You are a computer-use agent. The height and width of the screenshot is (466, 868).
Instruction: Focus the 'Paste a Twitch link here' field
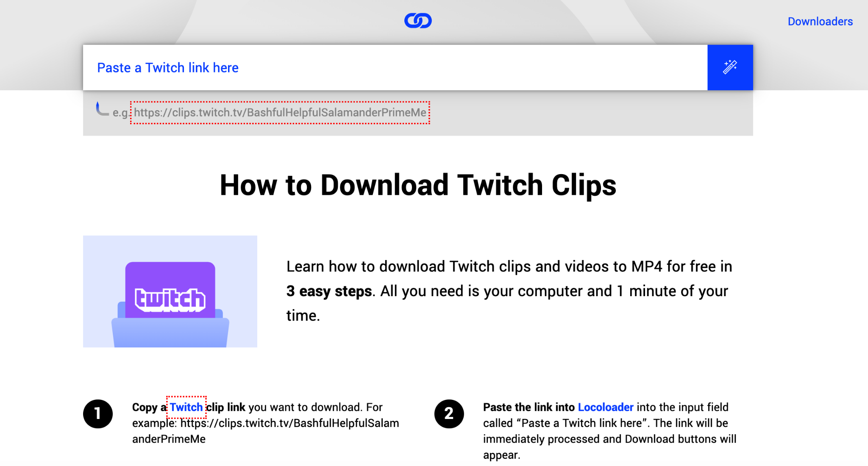click(395, 67)
